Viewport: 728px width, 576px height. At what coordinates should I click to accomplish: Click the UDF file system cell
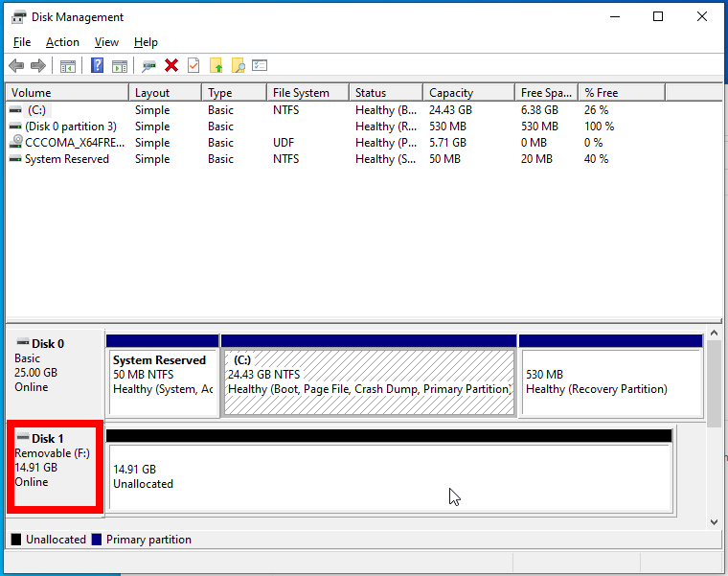(284, 143)
